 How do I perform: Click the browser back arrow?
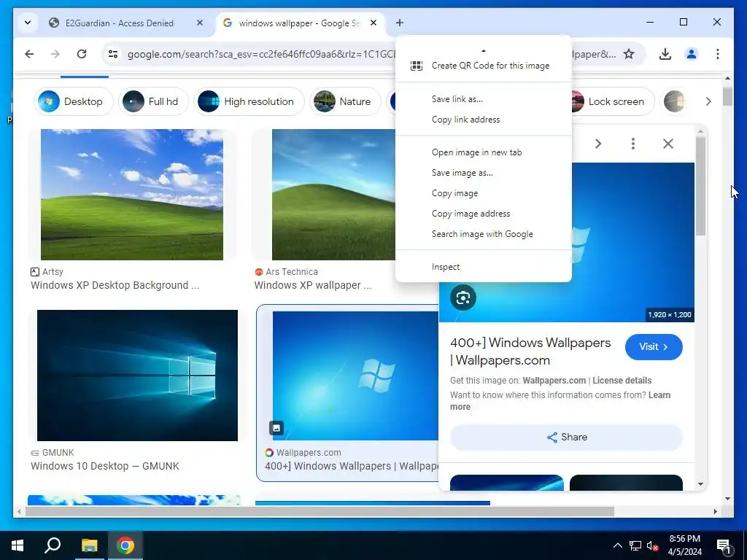pyautogui.click(x=29, y=54)
